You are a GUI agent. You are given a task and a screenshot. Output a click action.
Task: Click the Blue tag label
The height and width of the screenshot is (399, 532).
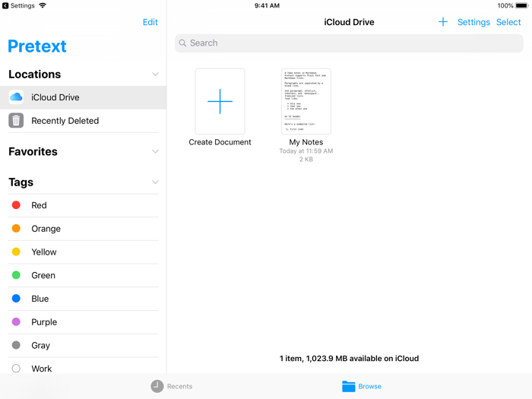(x=40, y=299)
